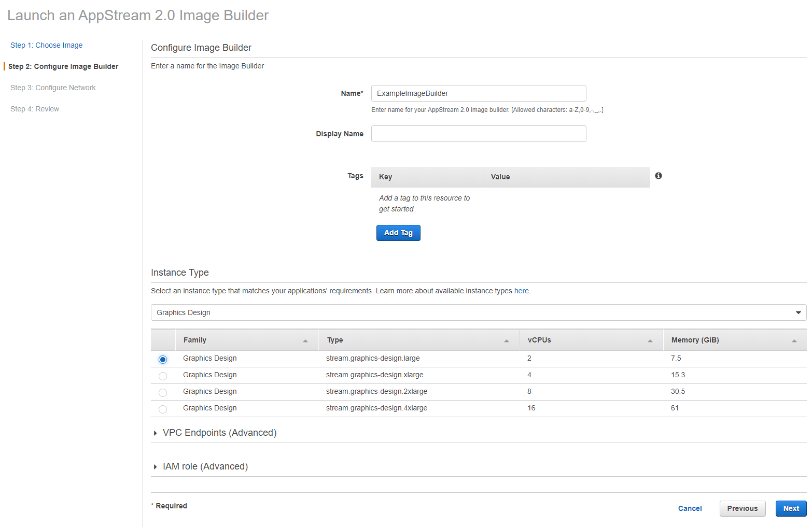Viewport: 812px width, 527px height.
Task: Click the Add Tag button
Action: point(398,233)
